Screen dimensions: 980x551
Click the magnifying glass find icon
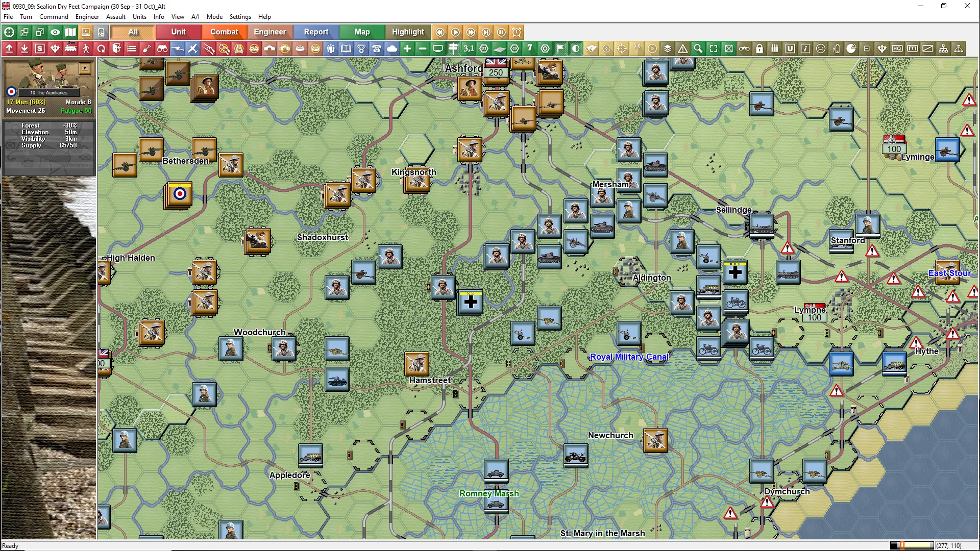[x=698, y=49]
